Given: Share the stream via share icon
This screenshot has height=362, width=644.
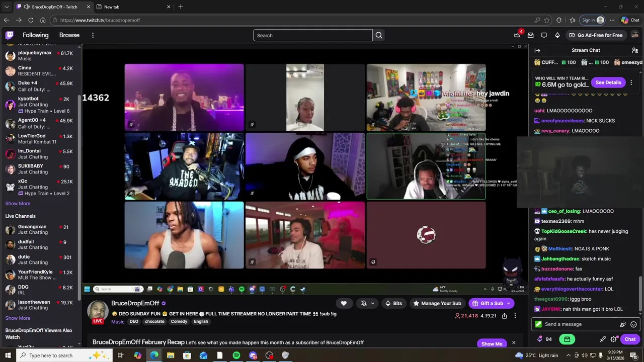Looking at the screenshot, I should point(504,316).
